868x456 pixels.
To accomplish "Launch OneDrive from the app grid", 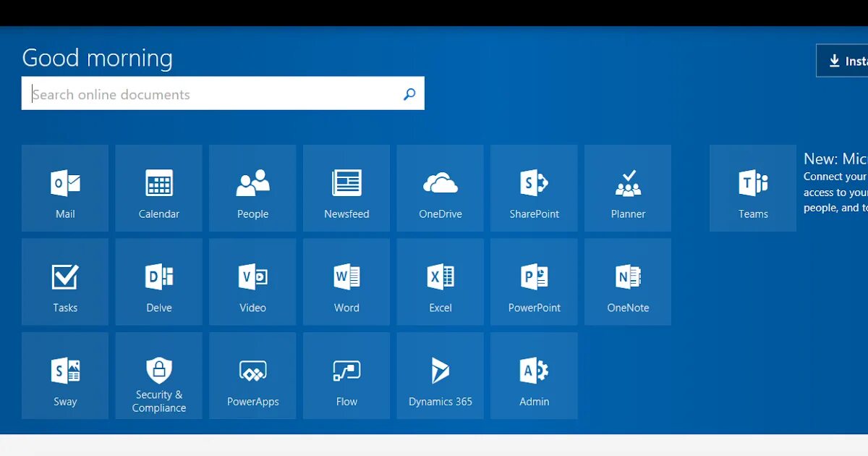I will pos(441,188).
